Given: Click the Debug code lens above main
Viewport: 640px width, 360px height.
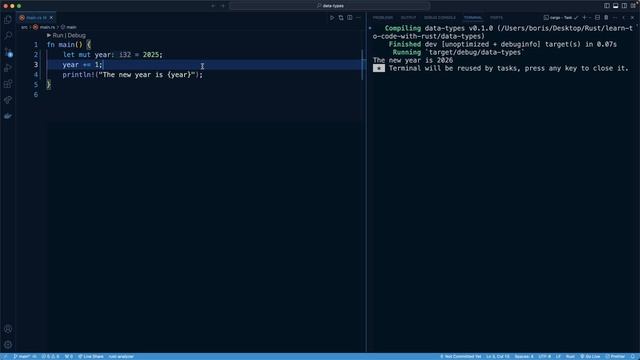Looking at the screenshot, I should 77,36.
